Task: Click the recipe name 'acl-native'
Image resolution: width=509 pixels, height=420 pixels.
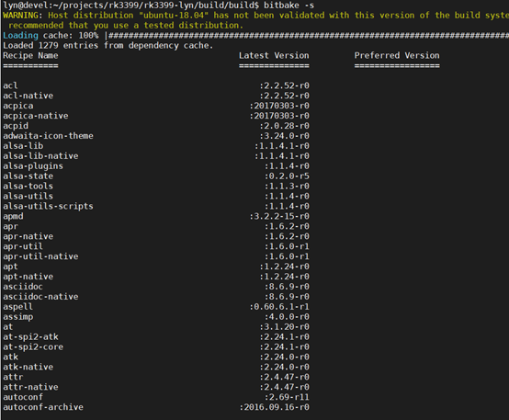Action: (28, 96)
